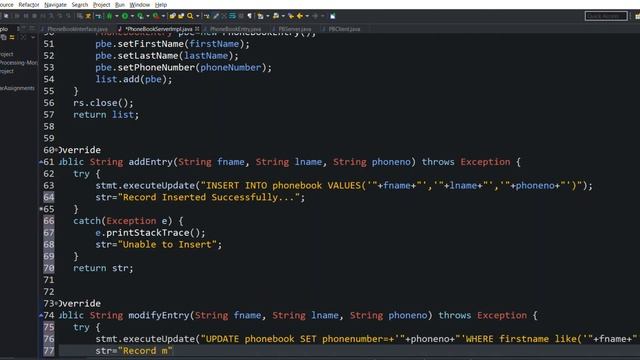Click line number 77 in the gutter

pyautogui.click(x=49, y=351)
